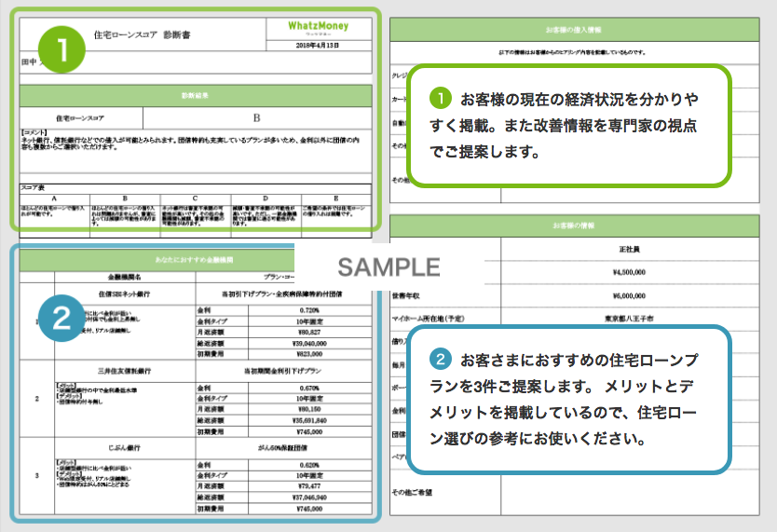Select the interest rate 0.670%
The width and height of the screenshot is (777, 532).
[309, 388]
